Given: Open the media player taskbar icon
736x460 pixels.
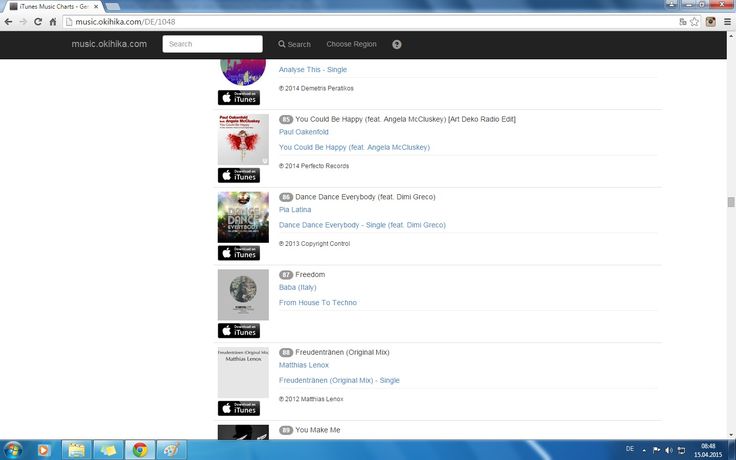Looking at the screenshot, I should 43,450.
